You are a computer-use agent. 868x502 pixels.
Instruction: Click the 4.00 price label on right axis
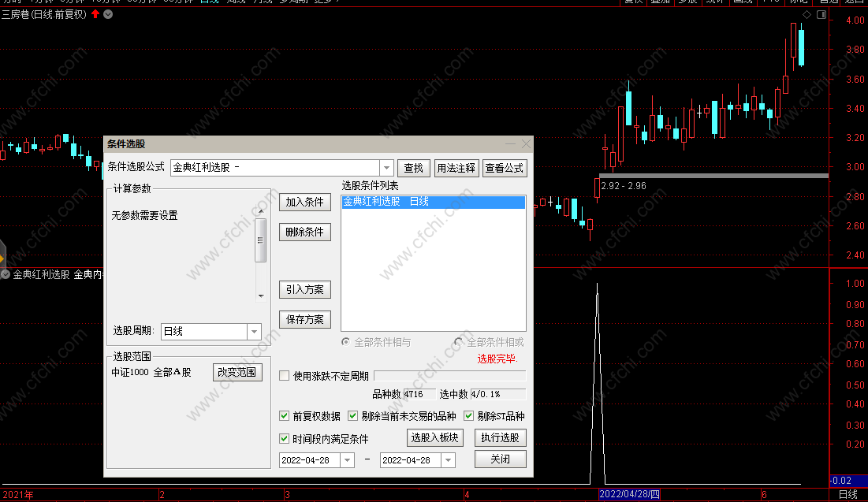[855, 20]
